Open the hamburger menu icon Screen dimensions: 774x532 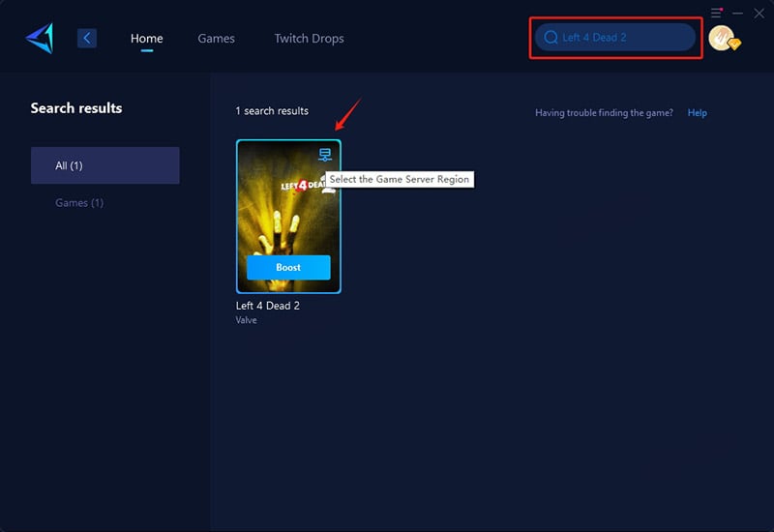(x=716, y=13)
